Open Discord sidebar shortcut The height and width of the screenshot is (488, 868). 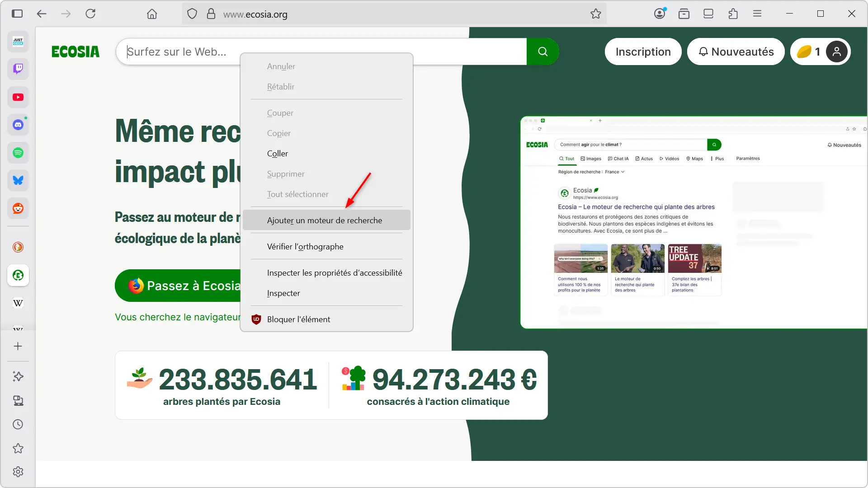click(18, 125)
